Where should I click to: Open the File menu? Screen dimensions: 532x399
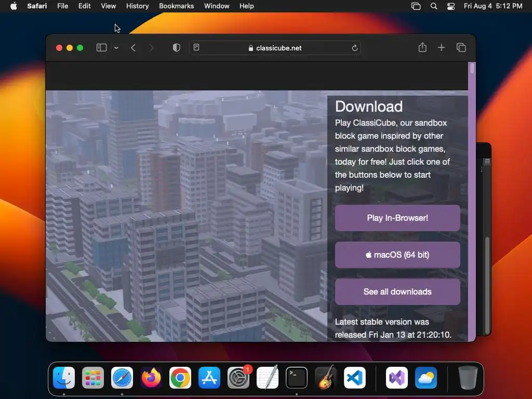tap(63, 6)
